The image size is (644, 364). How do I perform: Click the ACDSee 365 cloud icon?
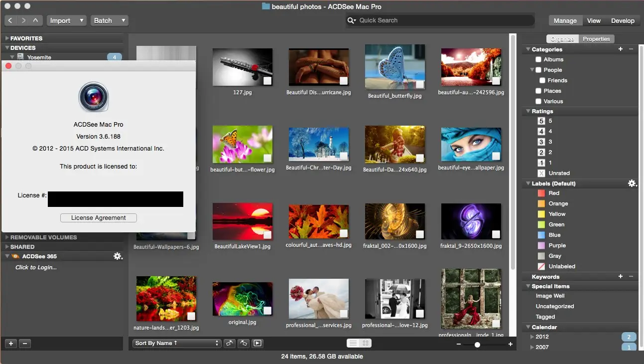click(x=16, y=256)
